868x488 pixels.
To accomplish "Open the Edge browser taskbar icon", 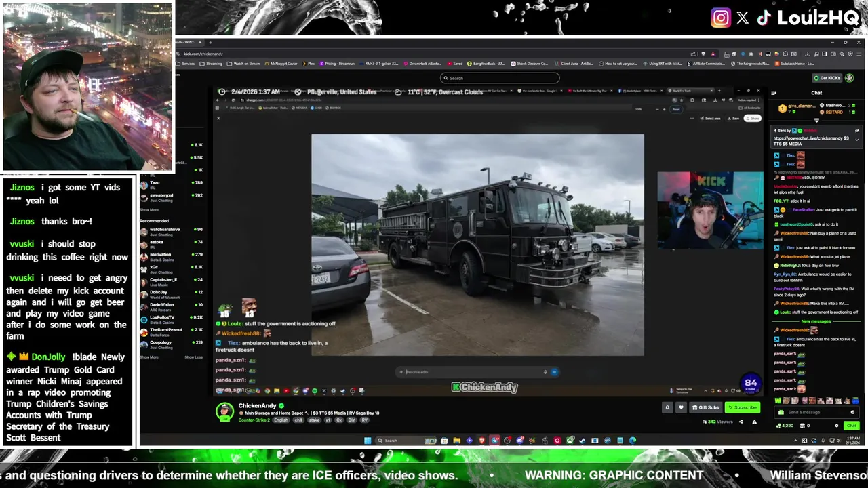I will (633, 441).
